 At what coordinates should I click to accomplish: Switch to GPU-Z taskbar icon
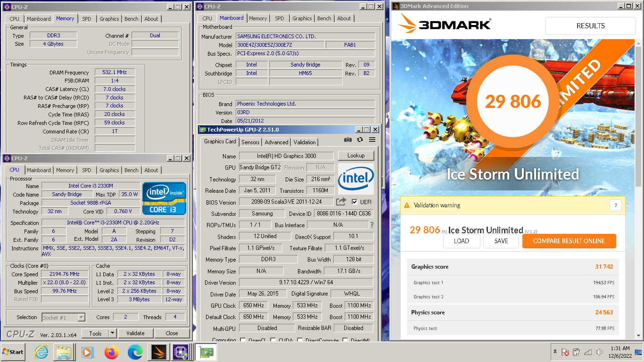[x=205, y=352]
